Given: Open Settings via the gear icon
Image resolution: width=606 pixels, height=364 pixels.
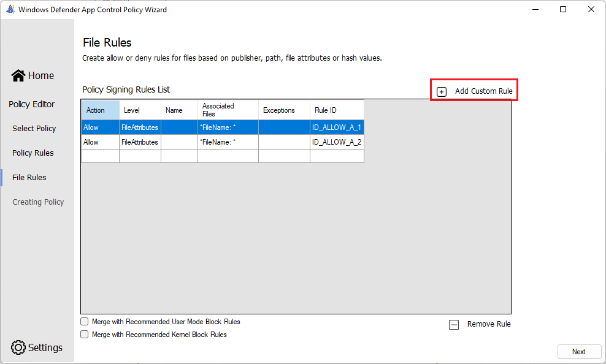Looking at the screenshot, I should point(18,347).
